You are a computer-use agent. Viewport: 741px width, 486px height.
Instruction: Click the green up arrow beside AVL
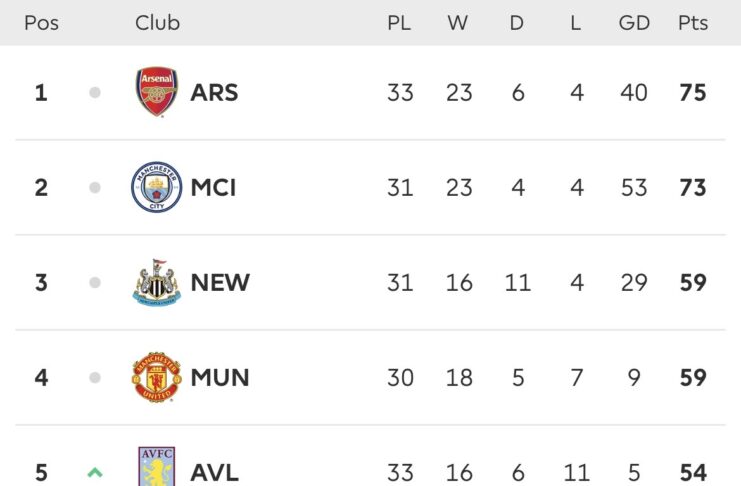(95, 472)
